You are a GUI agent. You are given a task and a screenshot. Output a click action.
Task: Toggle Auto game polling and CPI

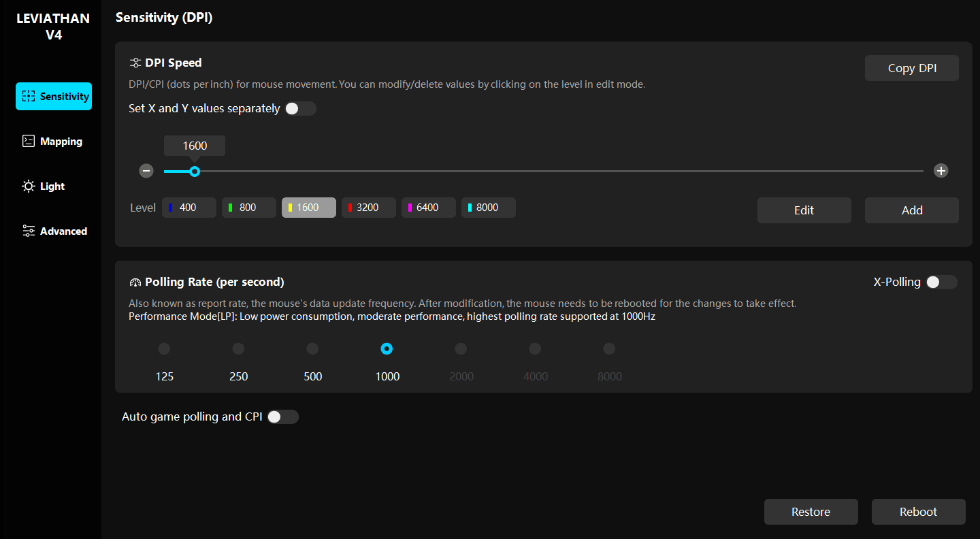coord(282,417)
